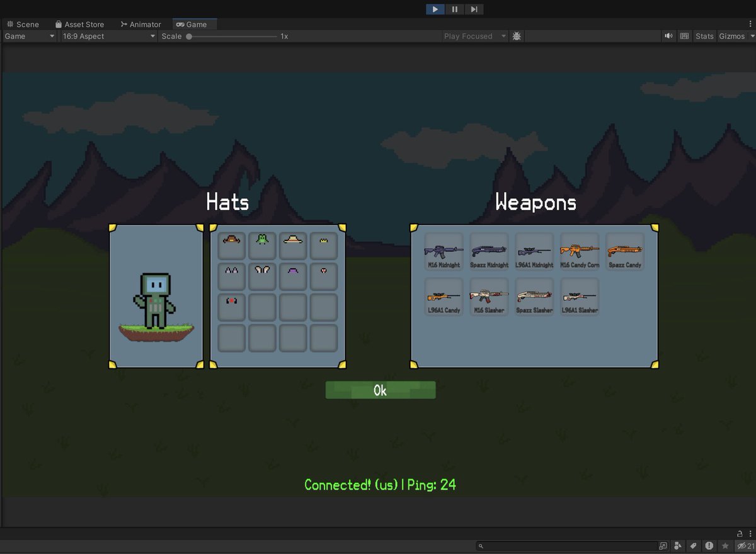Screen dimensions: 756x554
Task: Open the Asset Store tab
Action: pyautogui.click(x=79, y=24)
